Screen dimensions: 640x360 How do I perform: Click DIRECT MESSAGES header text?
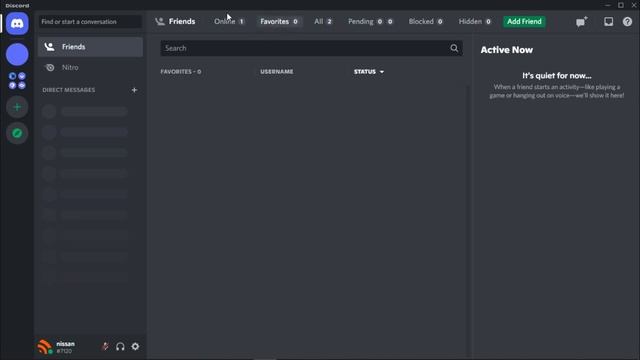point(69,90)
